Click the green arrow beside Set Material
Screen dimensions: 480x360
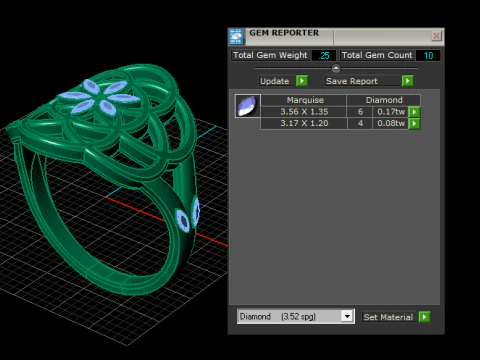pos(424,317)
